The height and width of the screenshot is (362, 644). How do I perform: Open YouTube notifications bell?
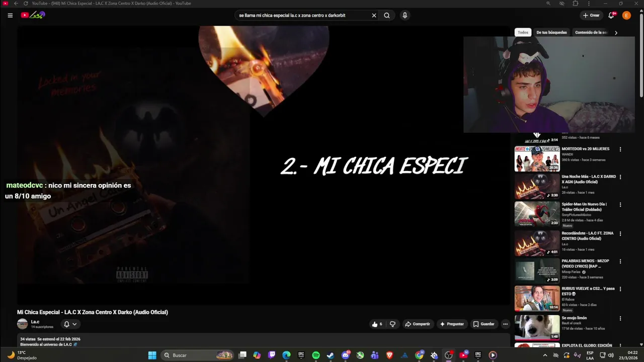pos(611,15)
